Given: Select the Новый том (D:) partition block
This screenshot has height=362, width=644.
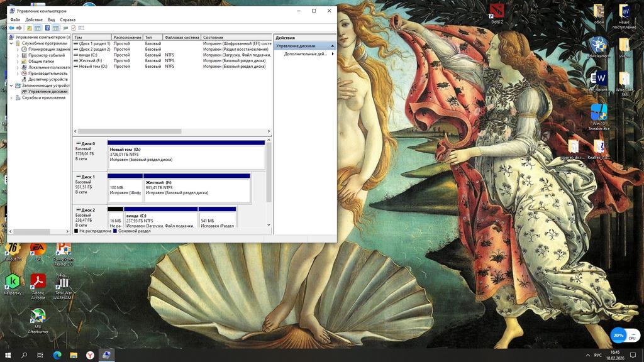Looking at the screenshot, I should [x=186, y=155].
